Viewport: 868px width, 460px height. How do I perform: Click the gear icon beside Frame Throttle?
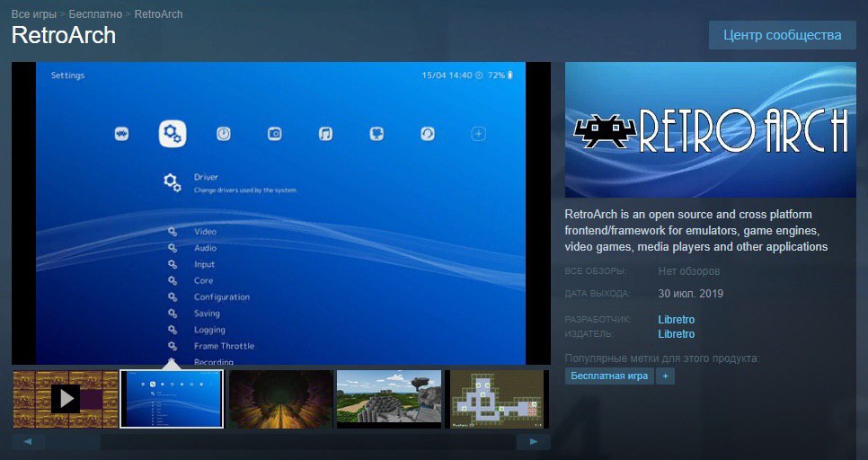173,346
